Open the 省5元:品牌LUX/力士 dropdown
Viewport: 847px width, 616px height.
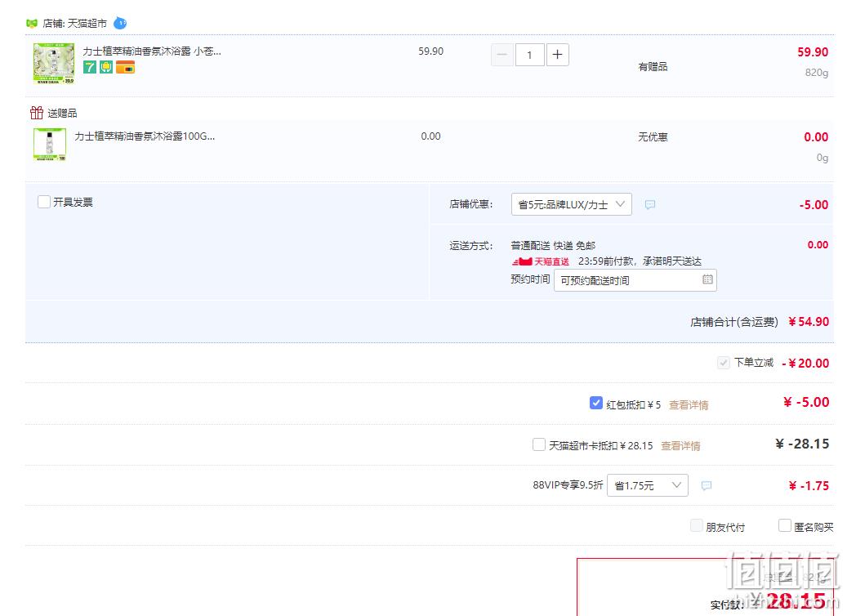pyautogui.click(x=572, y=204)
